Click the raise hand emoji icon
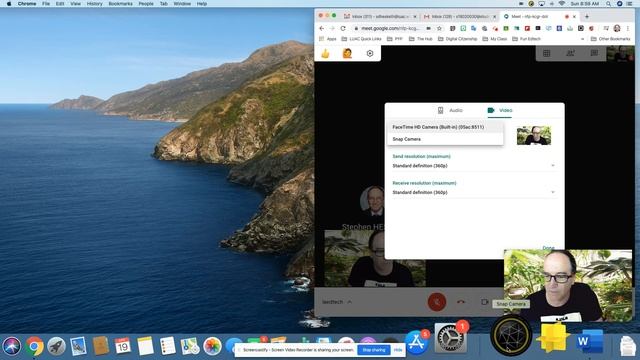This screenshot has height=360, width=640. pos(347,53)
